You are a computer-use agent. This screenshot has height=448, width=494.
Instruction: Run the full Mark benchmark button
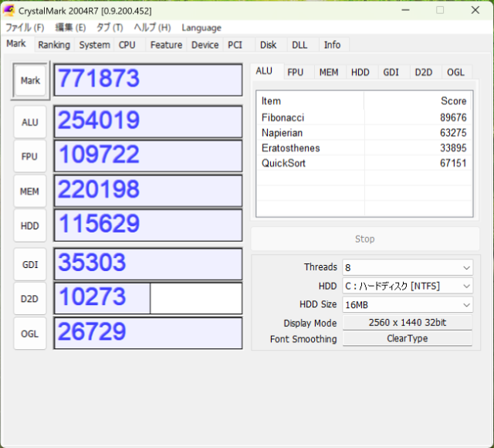31,80
